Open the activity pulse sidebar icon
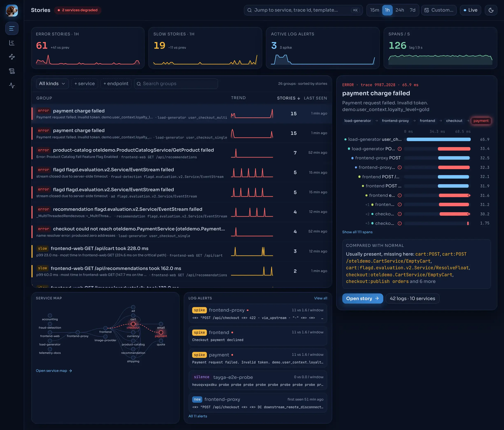Viewport: 504px width, 430px height. (12, 85)
